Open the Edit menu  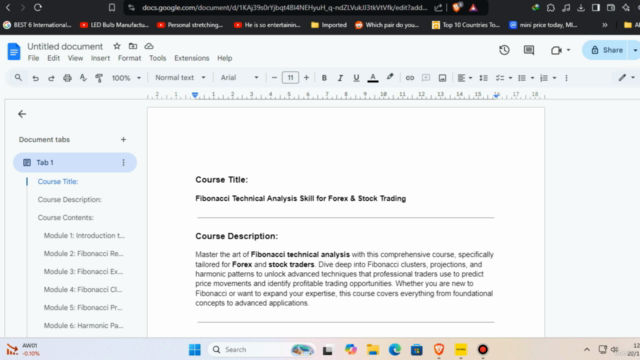coord(53,58)
